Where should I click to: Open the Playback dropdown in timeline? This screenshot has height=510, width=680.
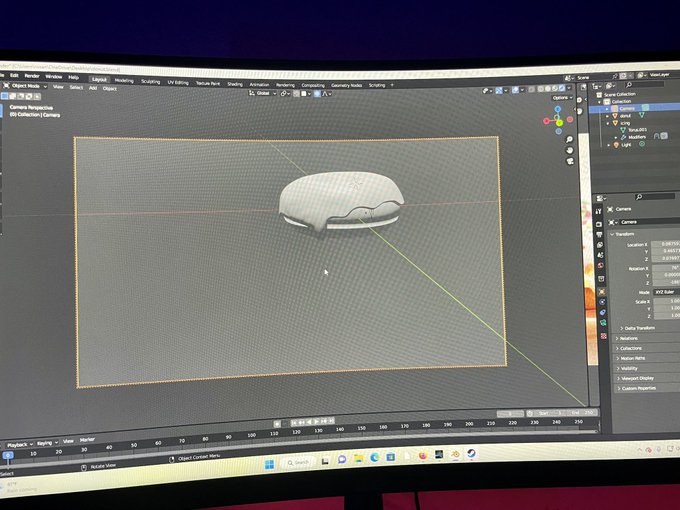[20, 445]
